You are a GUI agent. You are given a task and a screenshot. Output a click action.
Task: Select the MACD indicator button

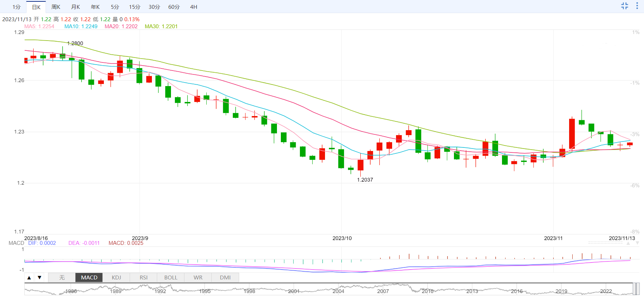coord(89,278)
